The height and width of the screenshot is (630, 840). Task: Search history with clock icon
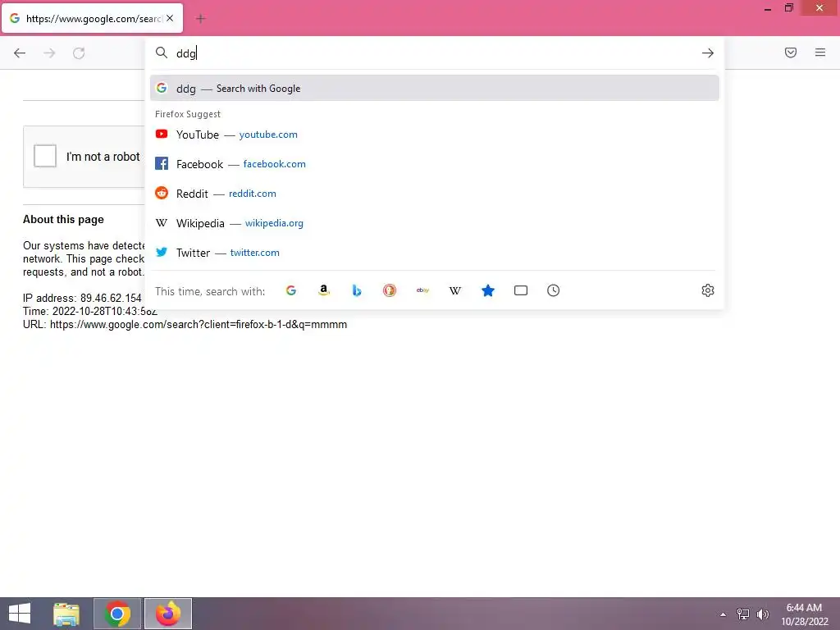(x=554, y=290)
